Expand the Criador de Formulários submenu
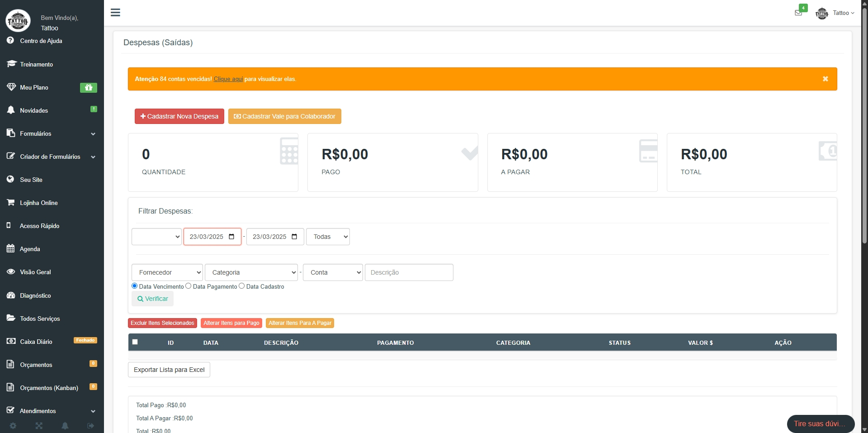 click(93, 157)
